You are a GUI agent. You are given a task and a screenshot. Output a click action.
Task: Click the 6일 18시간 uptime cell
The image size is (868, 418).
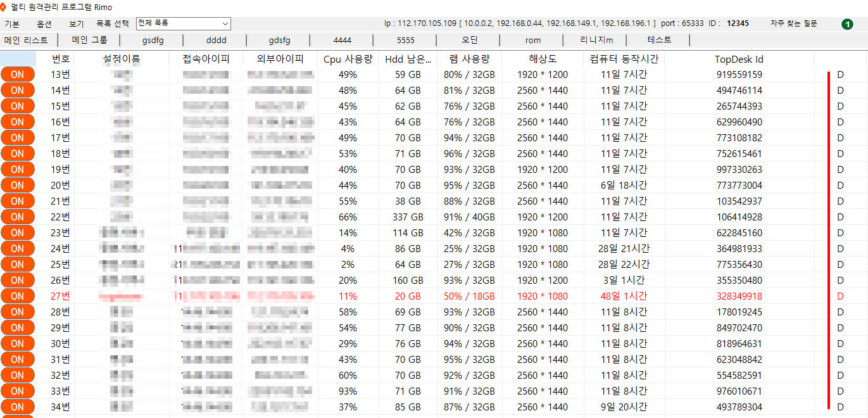[x=624, y=186]
